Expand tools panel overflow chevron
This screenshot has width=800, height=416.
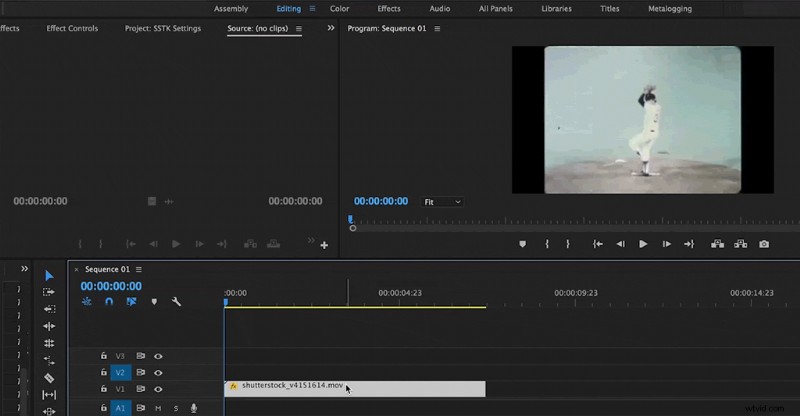coord(24,269)
